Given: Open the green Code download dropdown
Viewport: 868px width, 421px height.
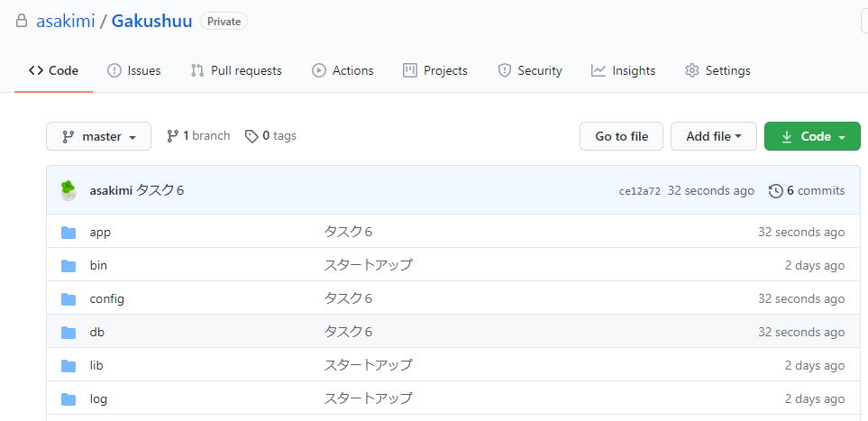Looking at the screenshot, I should 812,136.
